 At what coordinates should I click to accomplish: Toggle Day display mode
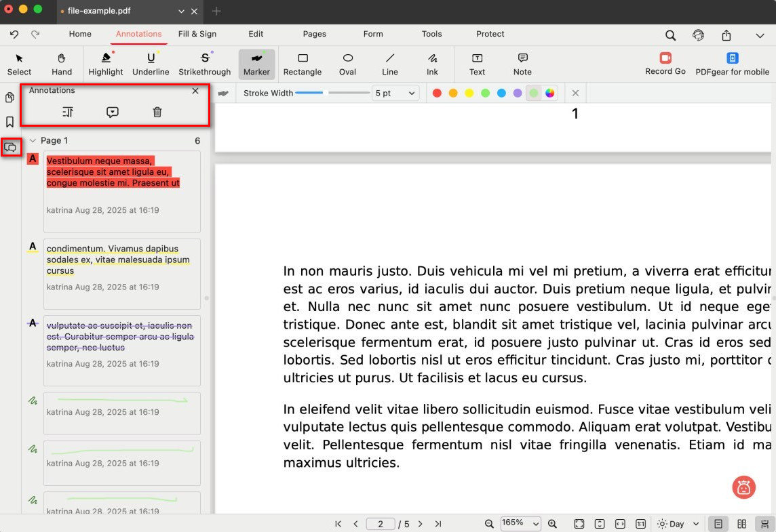point(676,523)
